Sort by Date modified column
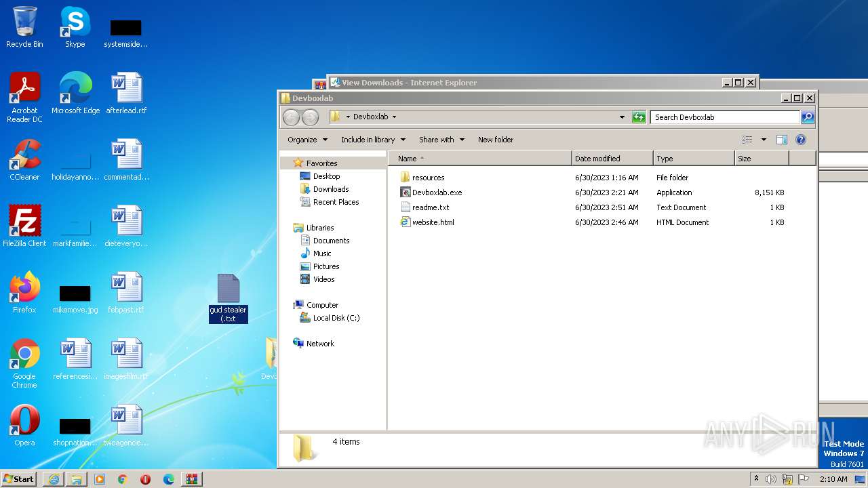 [x=612, y=159]
